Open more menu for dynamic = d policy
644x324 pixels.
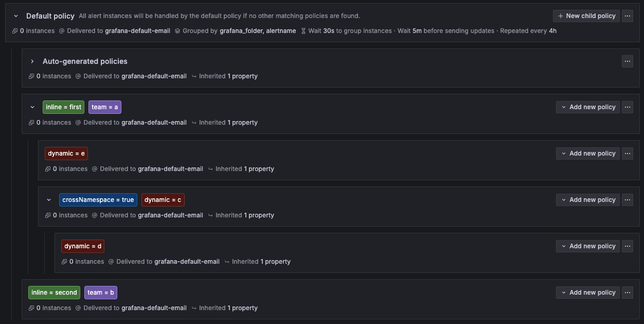[627, 246]
